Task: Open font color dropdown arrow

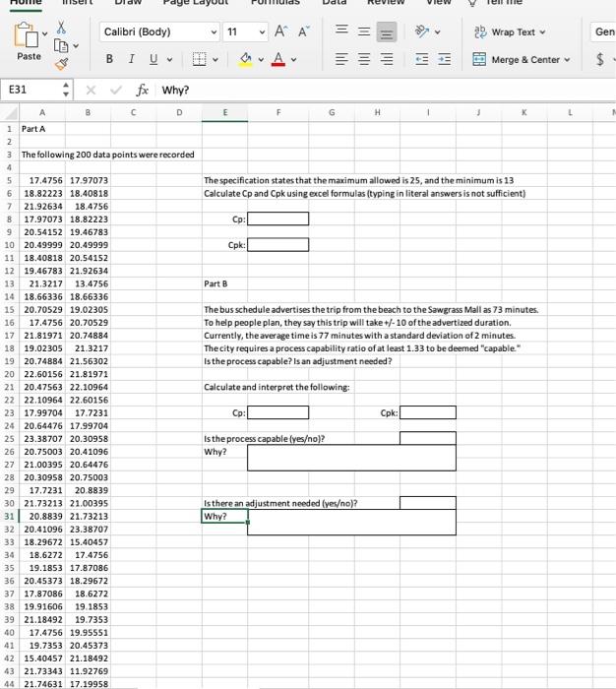Action: coord(293,59)
